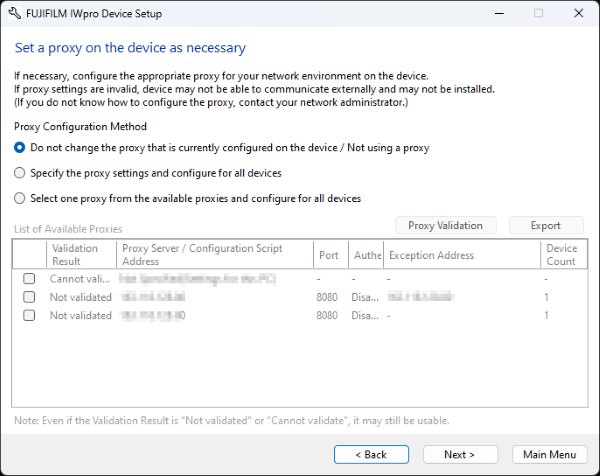Check the first 'Not validated' row with exception address
The height and width of the screenshot is (476, 600).
pos(29,297)
